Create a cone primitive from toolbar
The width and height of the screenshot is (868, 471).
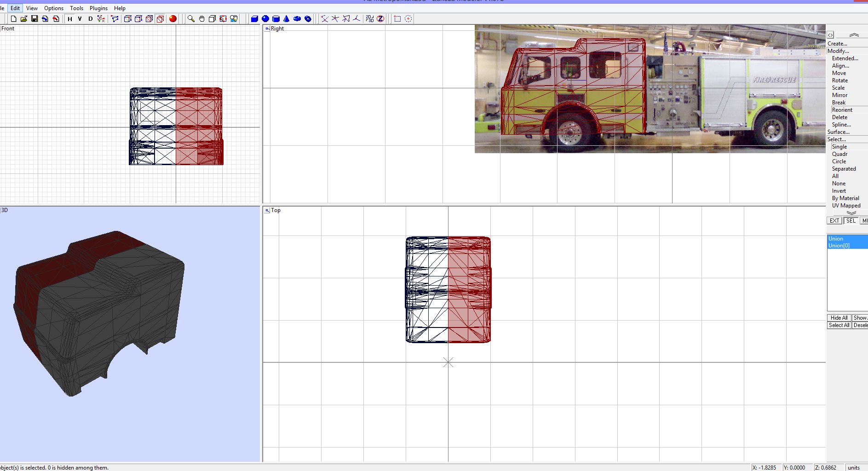[x=287, y=19]
